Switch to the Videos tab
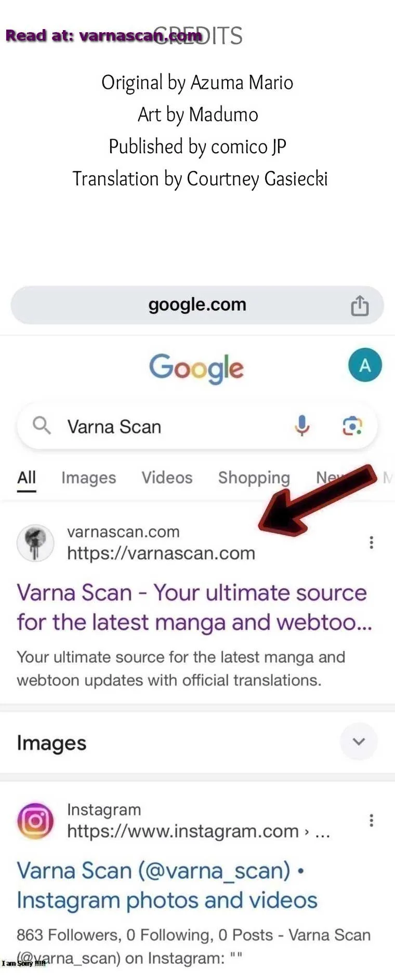The image size is (395, 980). (x=167, y=478)
